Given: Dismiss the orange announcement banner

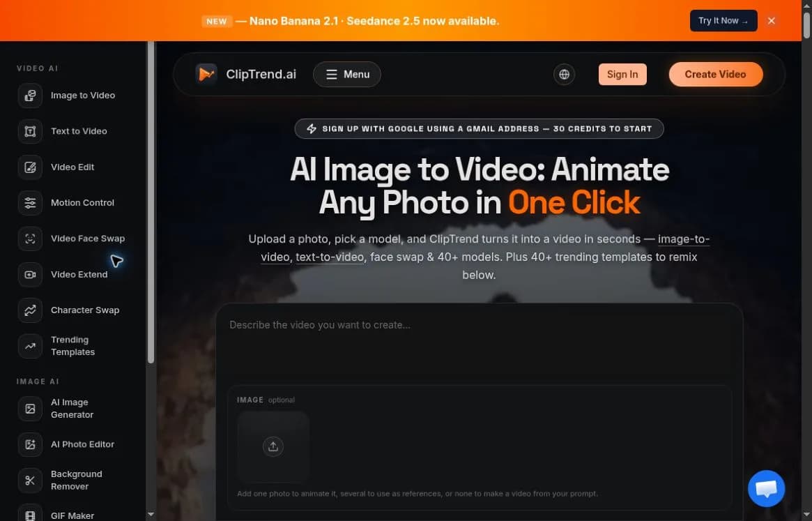Looking at the screenshot, I should tap(771, 21).
